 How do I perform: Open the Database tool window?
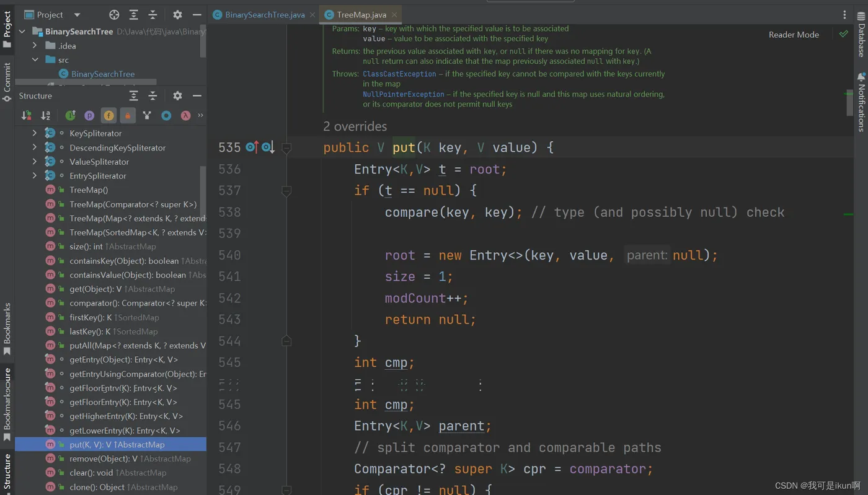tap(861, 34)
